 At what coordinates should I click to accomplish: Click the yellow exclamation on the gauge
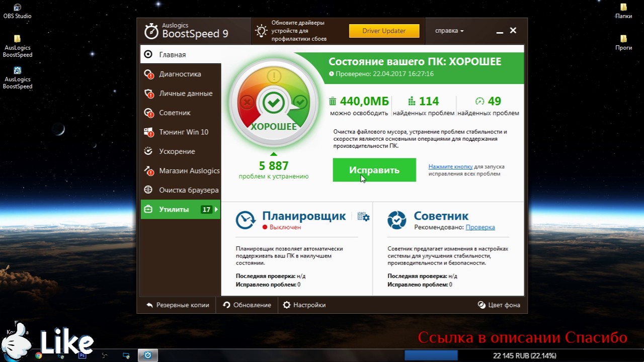coord(274,76)
